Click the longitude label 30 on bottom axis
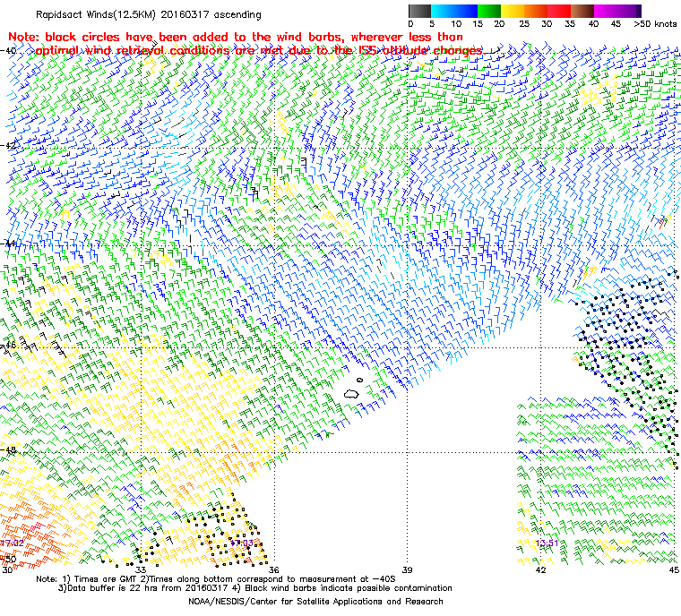Image resolution: width=681 pixels, height=616 pixels. tap(7, 569)
